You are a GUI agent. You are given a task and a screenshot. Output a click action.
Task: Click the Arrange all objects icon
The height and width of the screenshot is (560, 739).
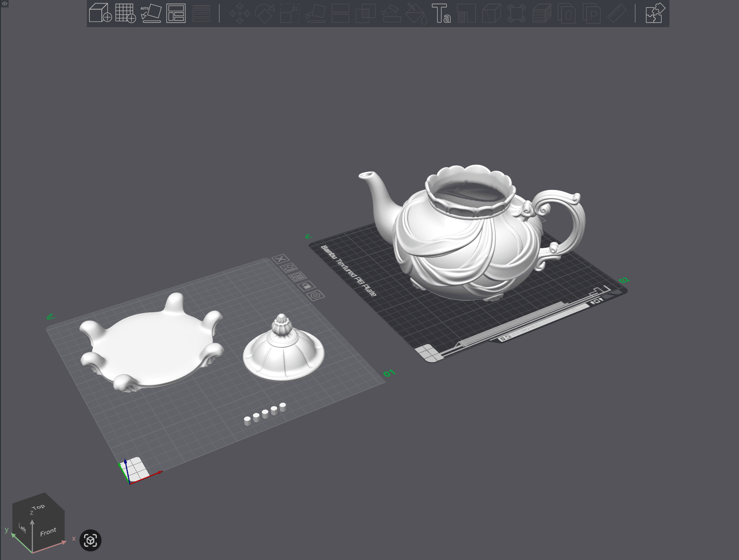(176, 13)
